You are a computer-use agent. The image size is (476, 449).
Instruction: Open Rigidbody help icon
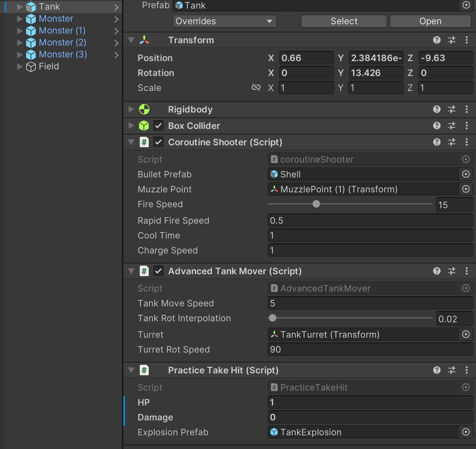click(437, 109)
